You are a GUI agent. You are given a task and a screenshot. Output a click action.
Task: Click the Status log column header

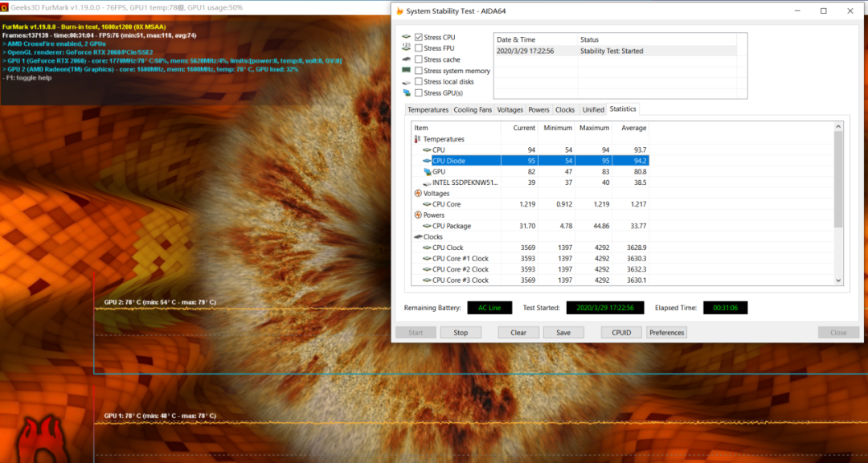657,40
